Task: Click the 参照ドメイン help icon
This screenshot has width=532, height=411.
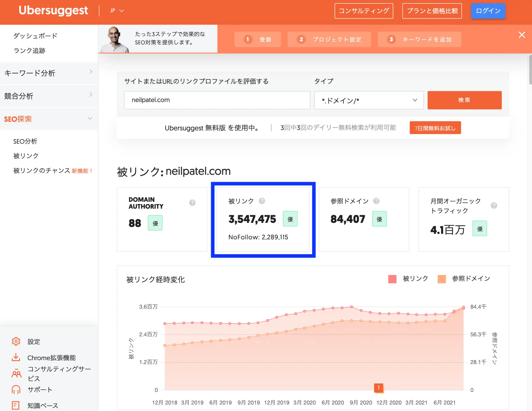Action: pos(376,201)
